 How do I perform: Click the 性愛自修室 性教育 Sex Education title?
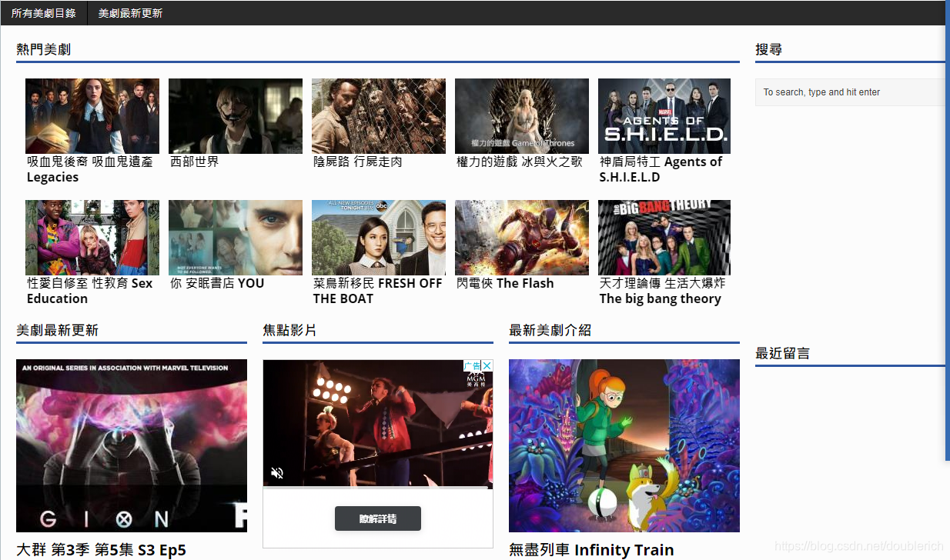point(90,291)
